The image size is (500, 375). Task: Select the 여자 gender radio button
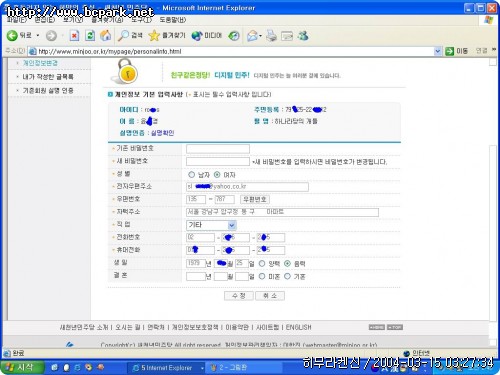(217, 174)
